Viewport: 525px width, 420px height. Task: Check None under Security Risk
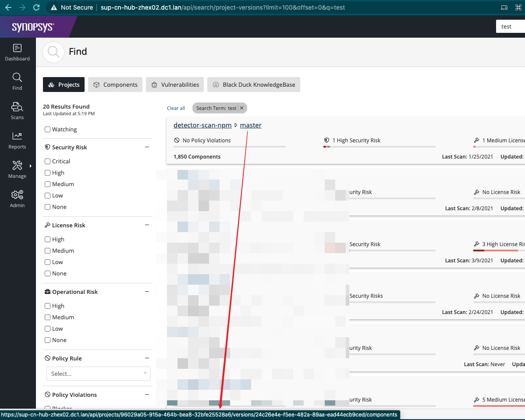(47, 207)
